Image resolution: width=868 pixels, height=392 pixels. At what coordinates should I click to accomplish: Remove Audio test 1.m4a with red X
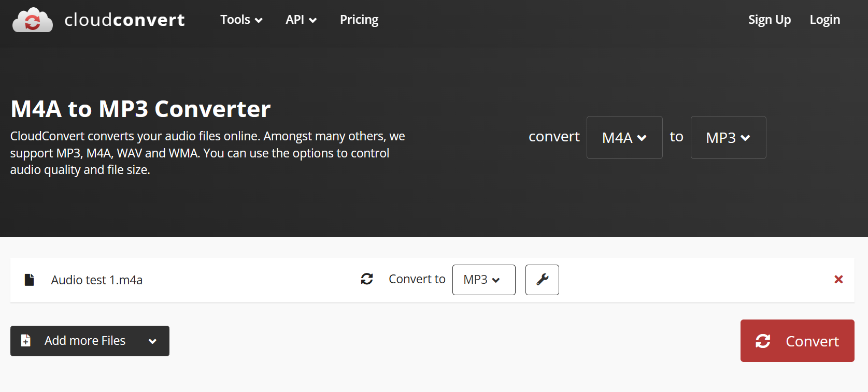coord(838,280)
